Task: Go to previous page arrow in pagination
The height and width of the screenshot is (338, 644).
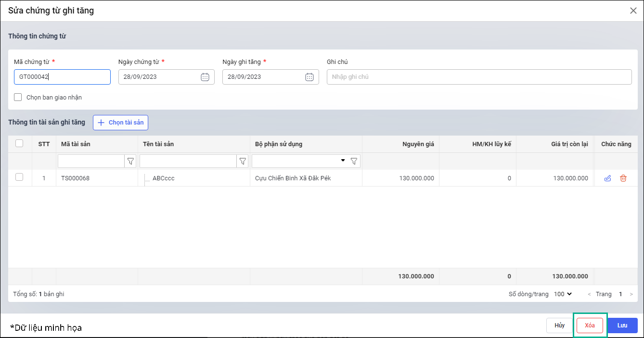Action: click(x=589, y=294)
